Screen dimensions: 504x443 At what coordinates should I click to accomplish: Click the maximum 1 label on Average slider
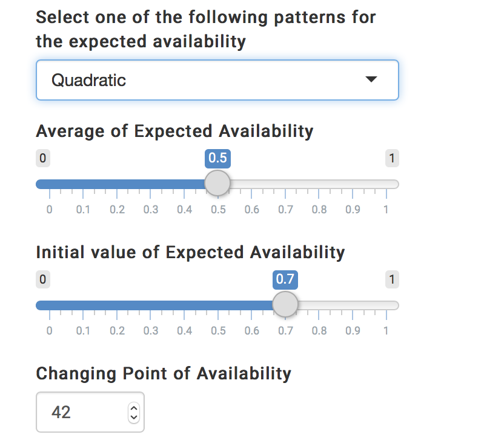(392, 159)
